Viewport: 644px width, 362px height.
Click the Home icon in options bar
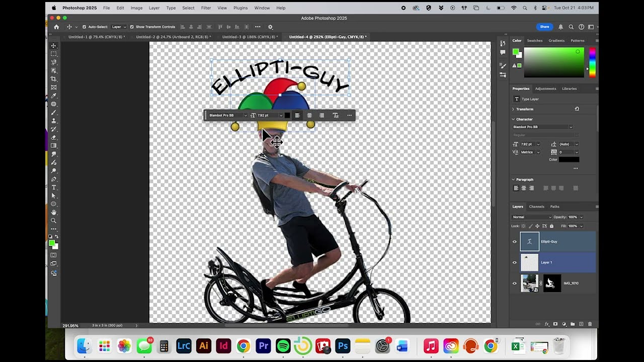(56, 27)
